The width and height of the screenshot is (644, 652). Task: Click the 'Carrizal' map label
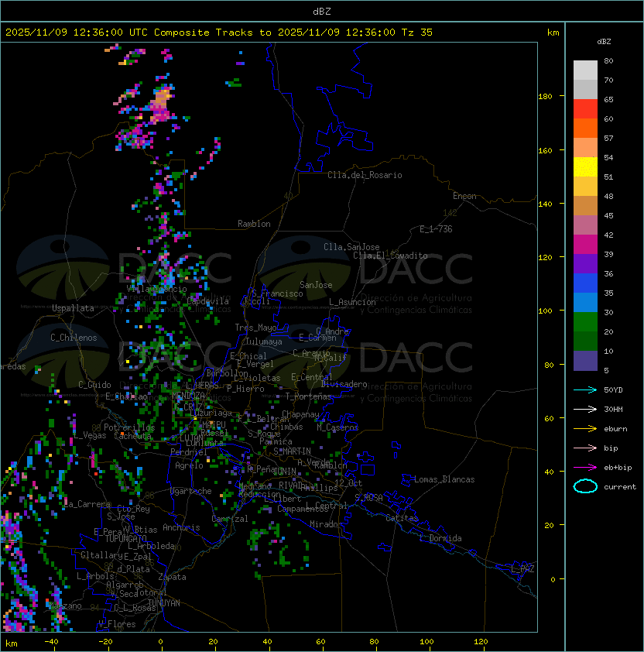(x=230, y=519)
